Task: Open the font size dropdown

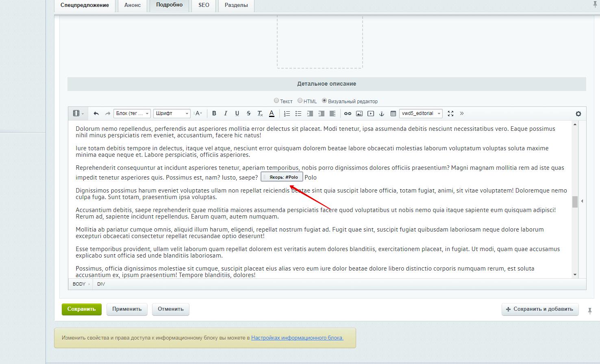Action: point(198,113)
